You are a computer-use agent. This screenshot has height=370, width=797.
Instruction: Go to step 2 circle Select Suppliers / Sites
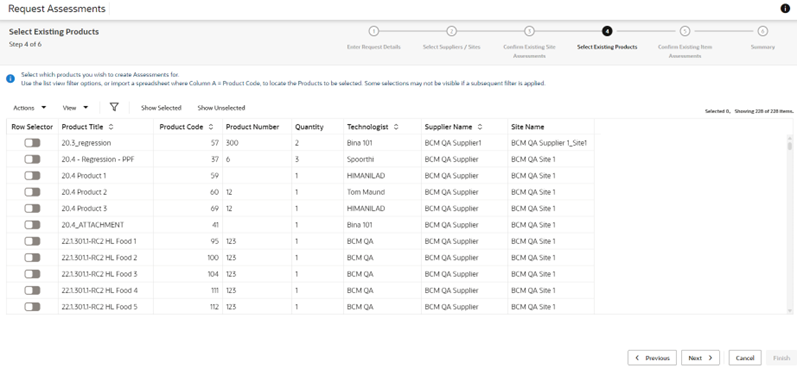tap(451, 31)
